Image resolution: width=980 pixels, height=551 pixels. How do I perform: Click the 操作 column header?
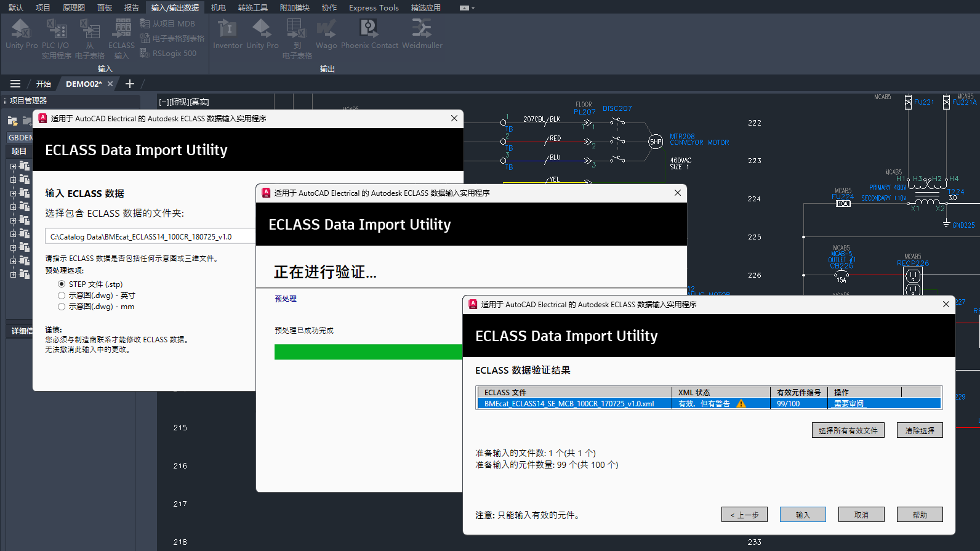[x=864, y=392]
